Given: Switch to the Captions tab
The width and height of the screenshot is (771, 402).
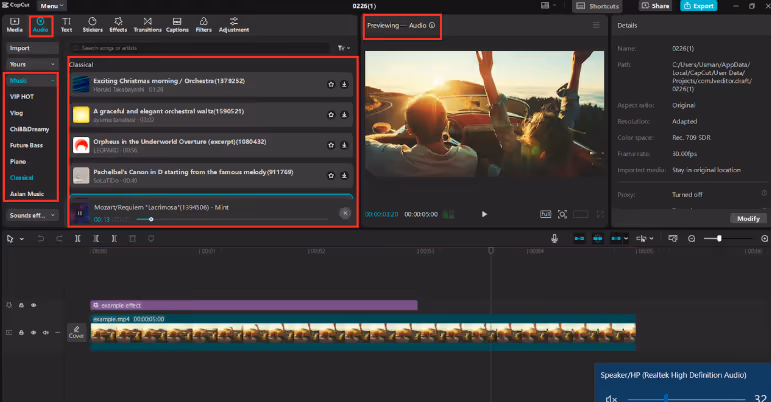Looking at the screenshot, I should tap(178, 24).
